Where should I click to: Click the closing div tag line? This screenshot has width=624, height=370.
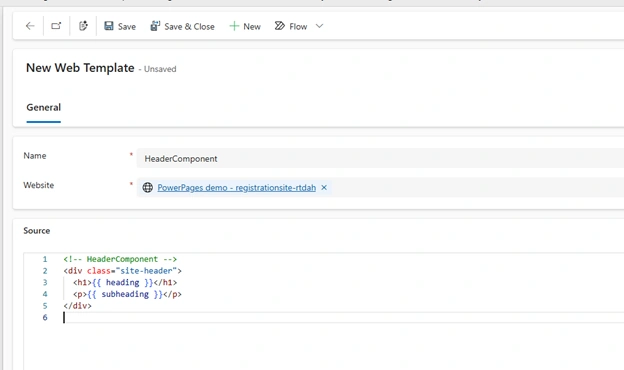pos(77,306)
